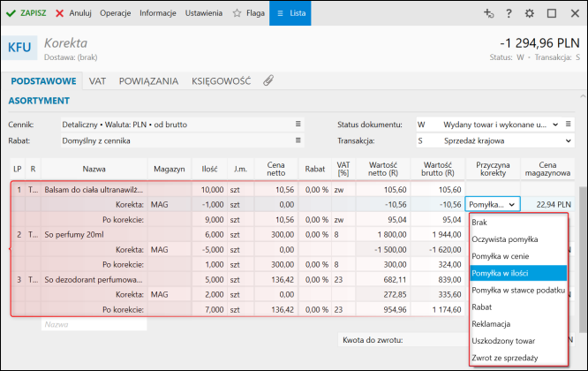This screenshot has height=371, width=588.
Task: Select Pomyłka w ilości option
Action: coord(518,273)
